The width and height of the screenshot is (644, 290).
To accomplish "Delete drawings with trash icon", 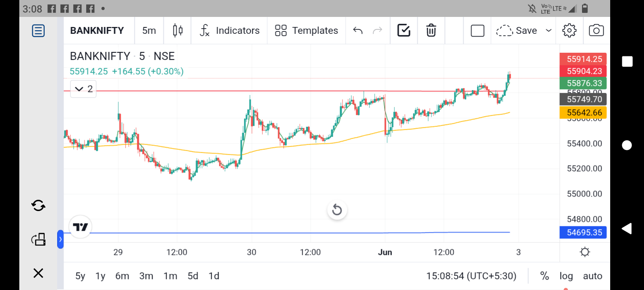I will 431,31.
